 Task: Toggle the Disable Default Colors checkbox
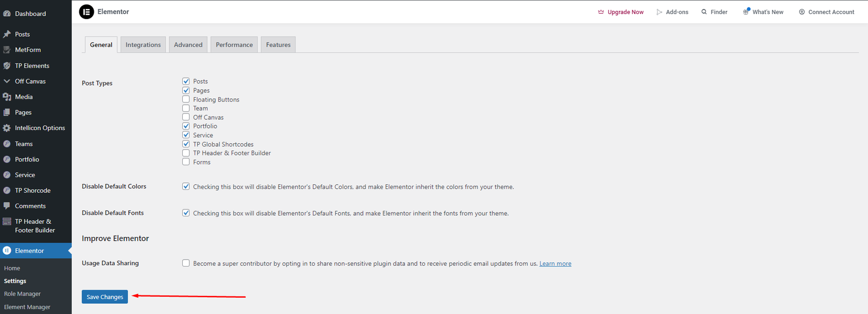pos(186,187)
